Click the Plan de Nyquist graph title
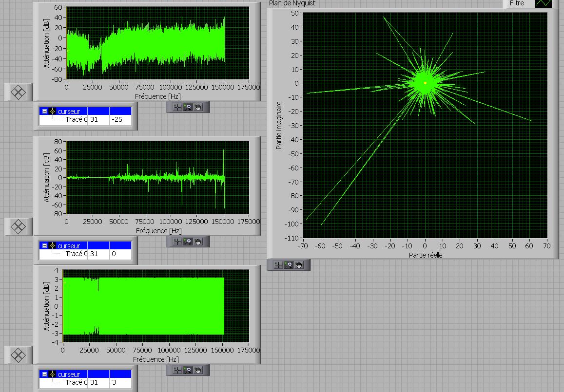Screen dimensions: 564x392 point(292,3)
